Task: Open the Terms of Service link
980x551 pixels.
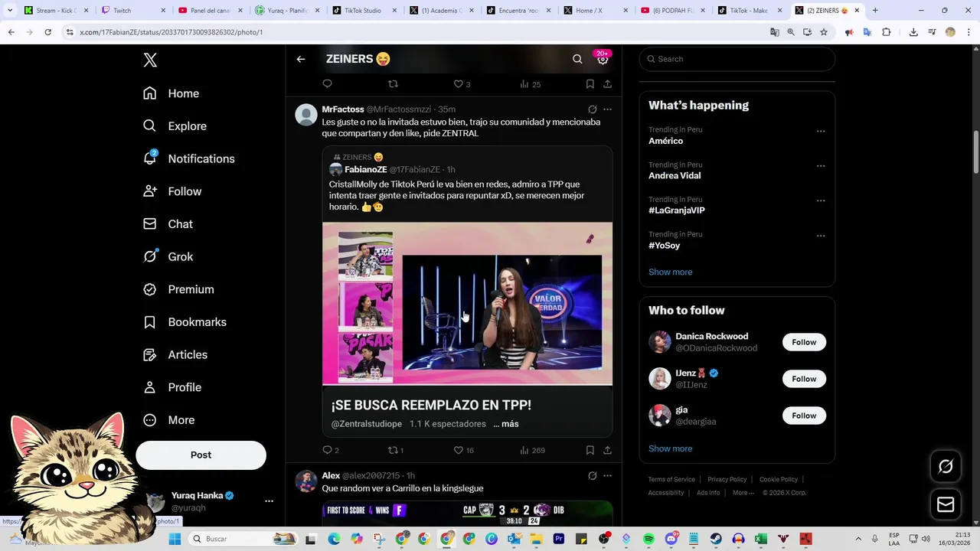Action: pyautogui.click(x=671, y=479)
